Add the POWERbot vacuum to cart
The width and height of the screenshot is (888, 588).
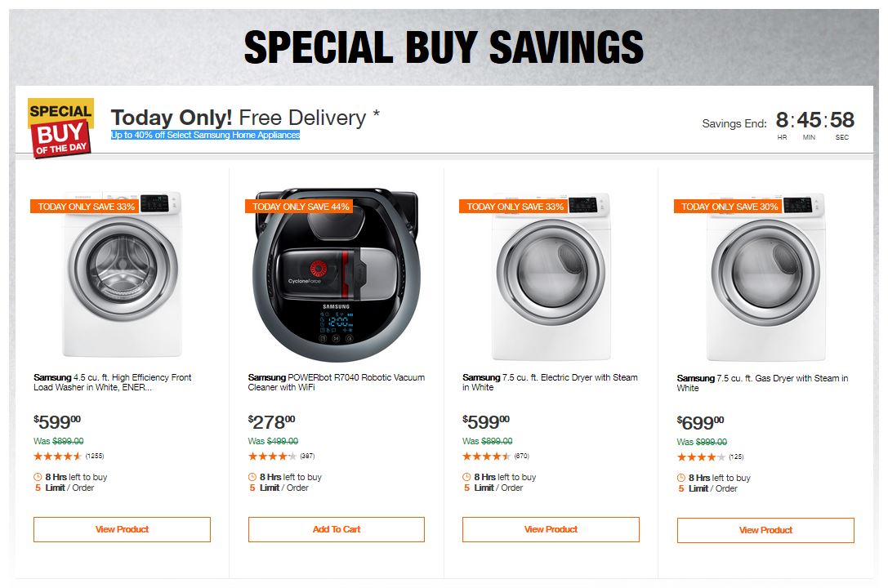coord(337,529)
